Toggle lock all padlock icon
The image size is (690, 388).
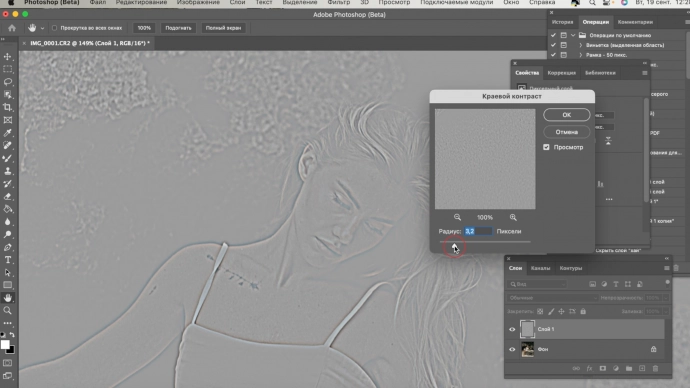pos(583,311)
